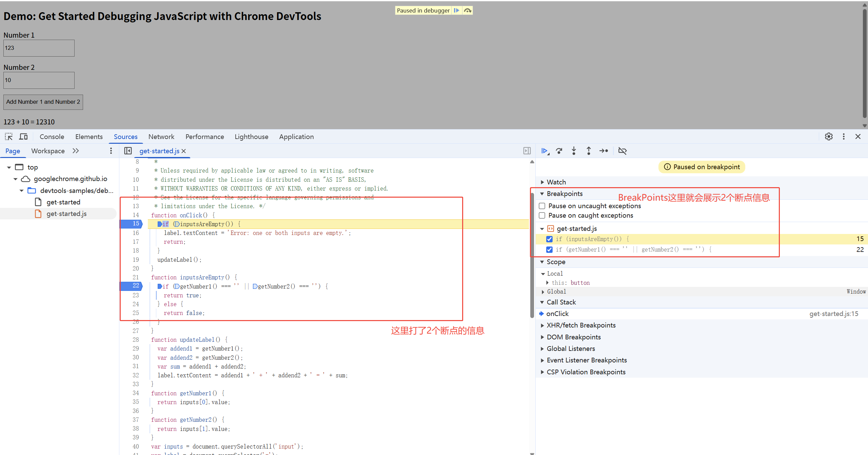Click the Step out of function arrow
The height and width of the screenshot is (455, 868).
(x=589, y=151)
